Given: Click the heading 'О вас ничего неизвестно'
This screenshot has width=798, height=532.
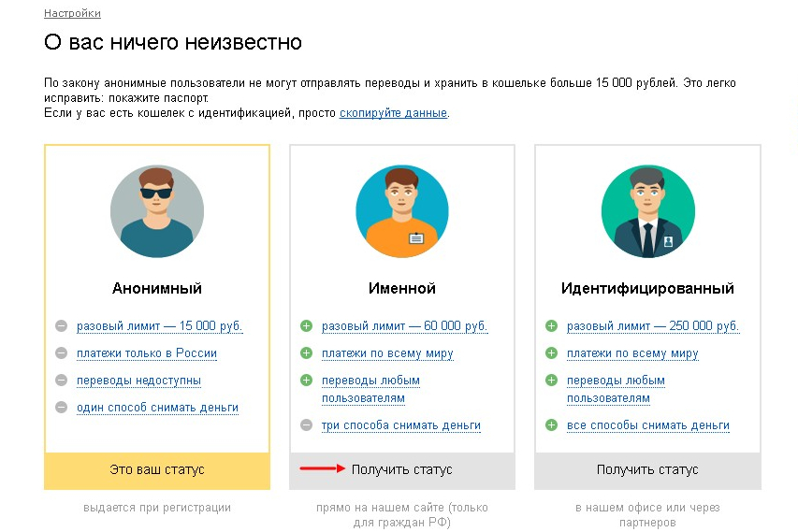Looking at the screenshot, I should click(173, 42).
